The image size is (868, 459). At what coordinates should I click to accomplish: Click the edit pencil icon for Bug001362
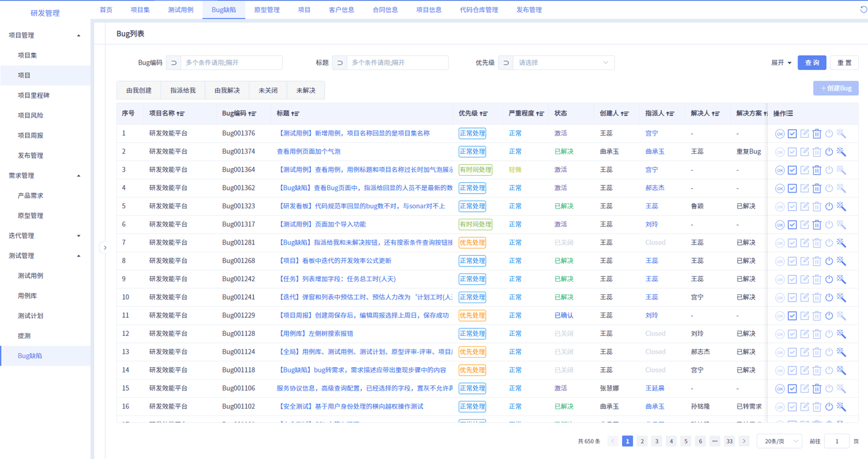805,188
